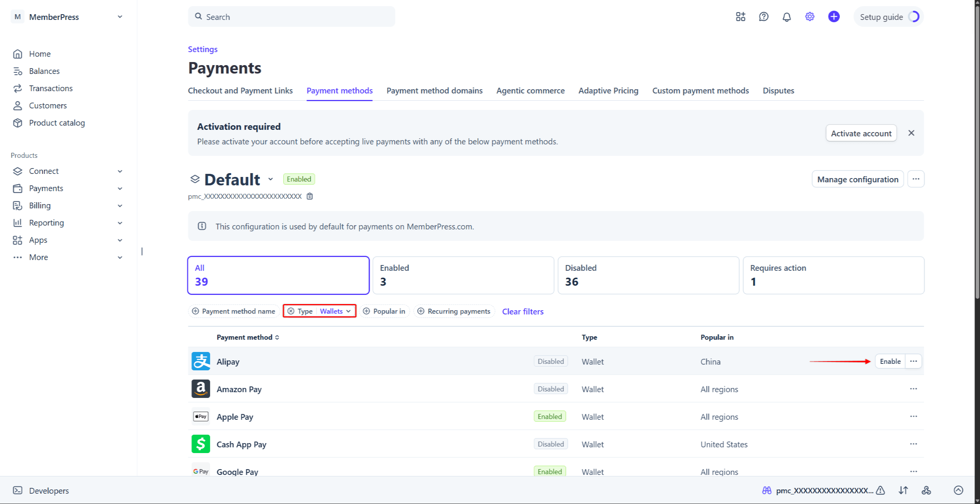Switch to Disputes tab
The image size is (980, 504).
click(778, 91)
